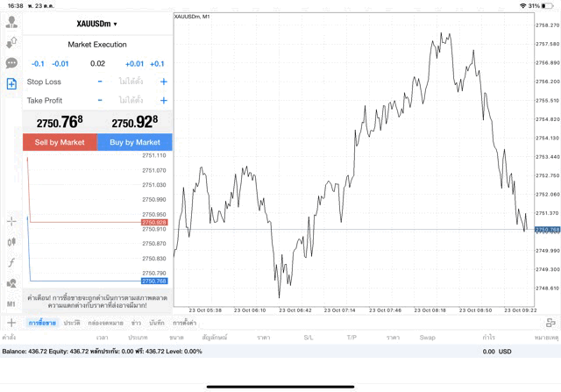Tap the new order document icon
This screenshot has width=561, height=392.
pyautogui.click(x=11, y=84)
